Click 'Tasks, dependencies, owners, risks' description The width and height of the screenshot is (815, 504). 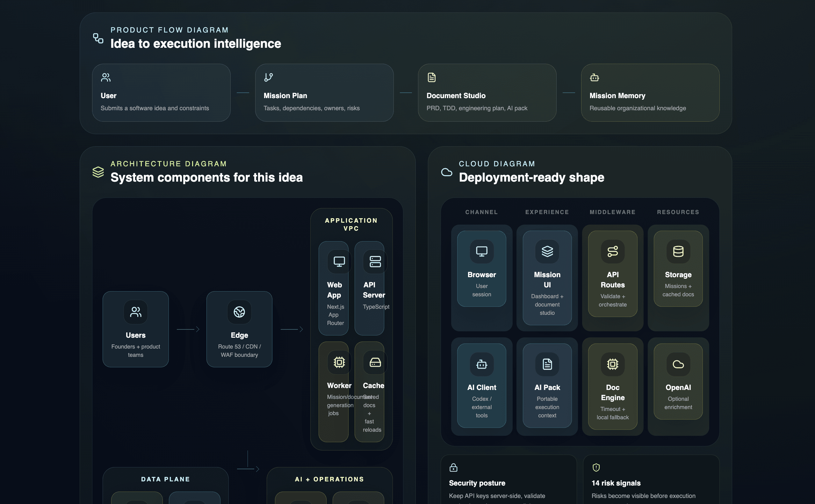(x=312, y=108)
